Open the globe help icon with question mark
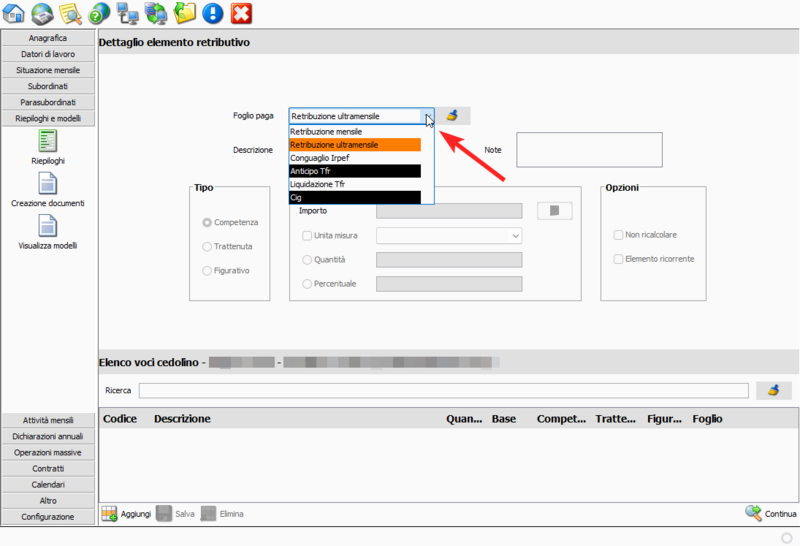The image size is (800, 546). [x=99, y=13]
